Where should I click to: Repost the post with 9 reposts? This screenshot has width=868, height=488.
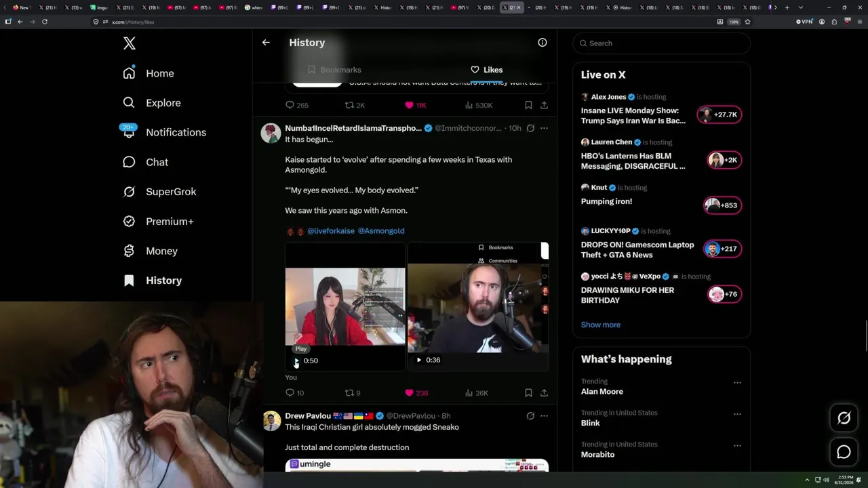tap(353, 393)
